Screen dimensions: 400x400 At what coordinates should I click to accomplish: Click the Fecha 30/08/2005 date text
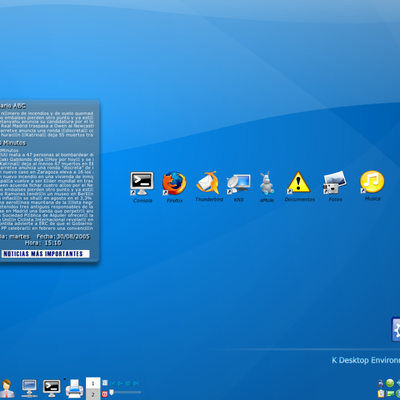pos(63,236)
